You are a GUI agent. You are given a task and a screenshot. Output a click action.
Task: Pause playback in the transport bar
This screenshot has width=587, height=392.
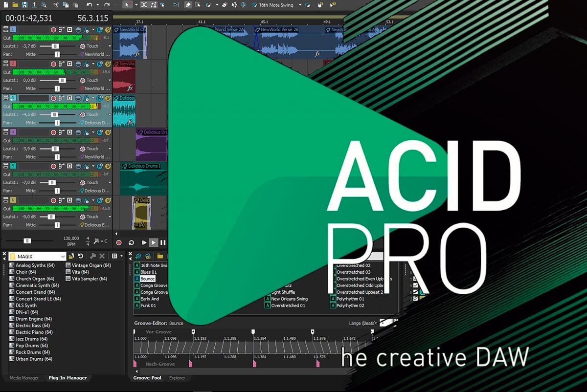[x=163, y=242]
